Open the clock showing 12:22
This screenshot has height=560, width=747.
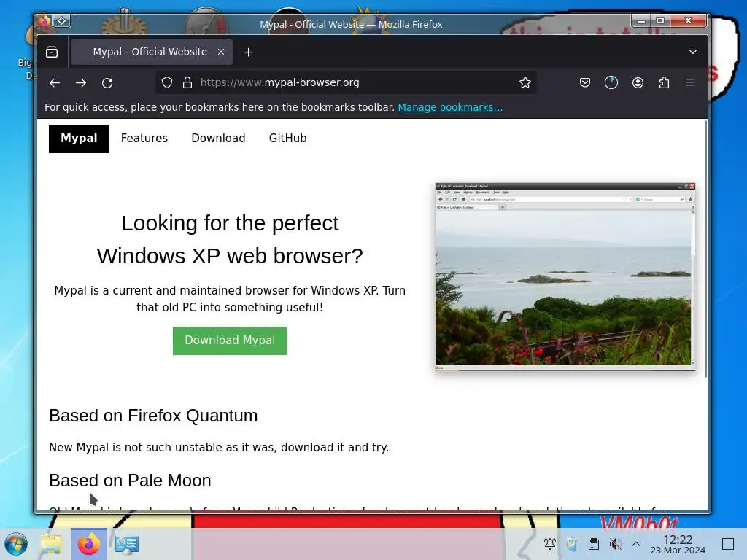pyautogui.click(x=678, y=544)
